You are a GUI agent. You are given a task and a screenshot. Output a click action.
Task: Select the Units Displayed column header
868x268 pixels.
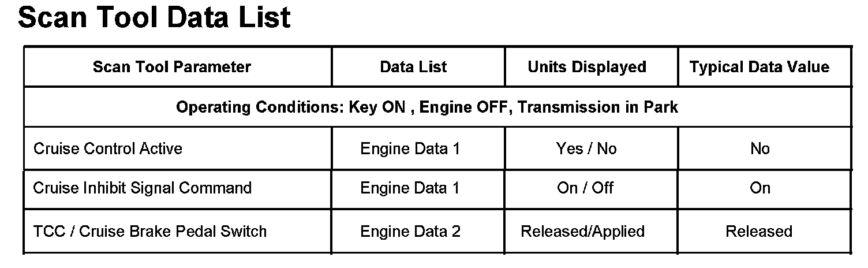[x=586, y=67]
